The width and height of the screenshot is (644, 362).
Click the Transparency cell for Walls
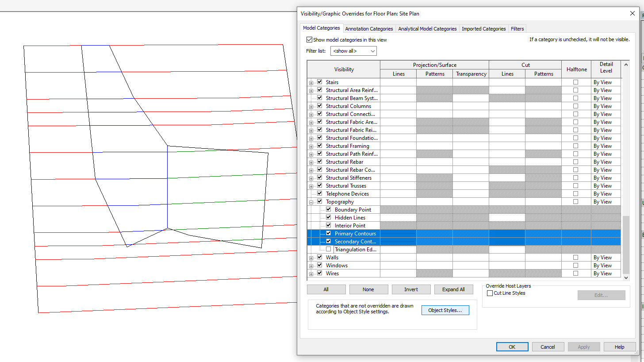471,258
